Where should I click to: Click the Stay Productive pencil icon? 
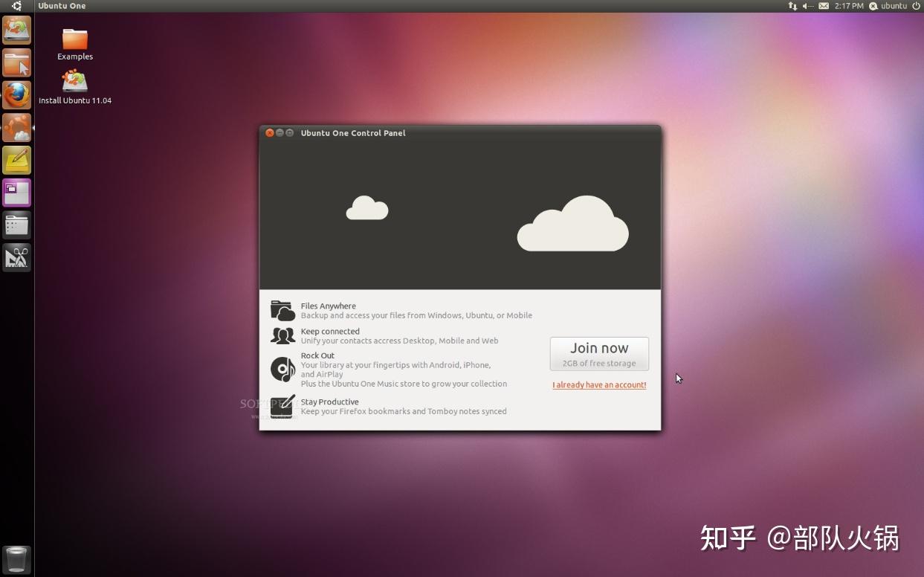(282, 406)
